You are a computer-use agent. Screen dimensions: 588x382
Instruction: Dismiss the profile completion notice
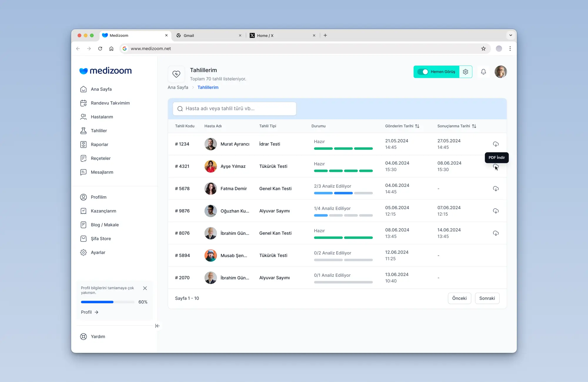pyautogui.click(x=145, y=288)
